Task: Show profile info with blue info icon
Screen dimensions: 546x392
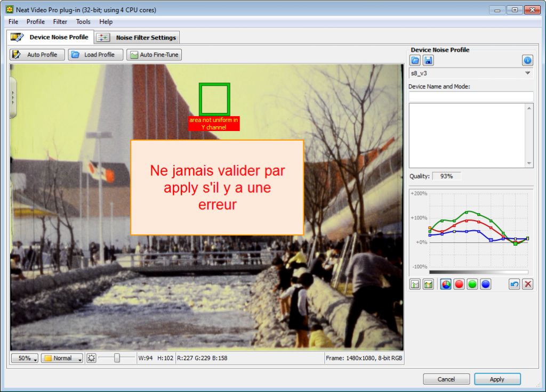Action: pyautogui.click(x=527, y=61)
